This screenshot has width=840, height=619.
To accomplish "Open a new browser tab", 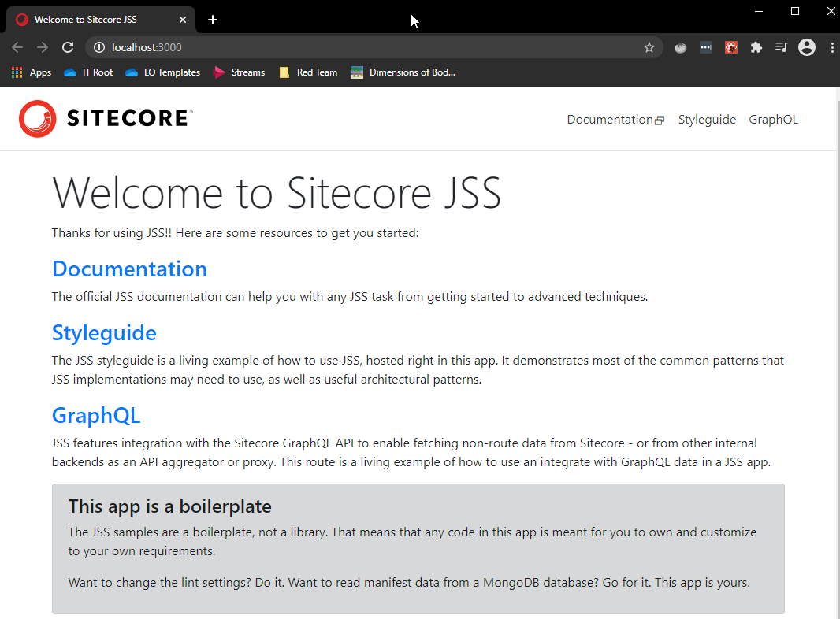I will coord(212,19).
